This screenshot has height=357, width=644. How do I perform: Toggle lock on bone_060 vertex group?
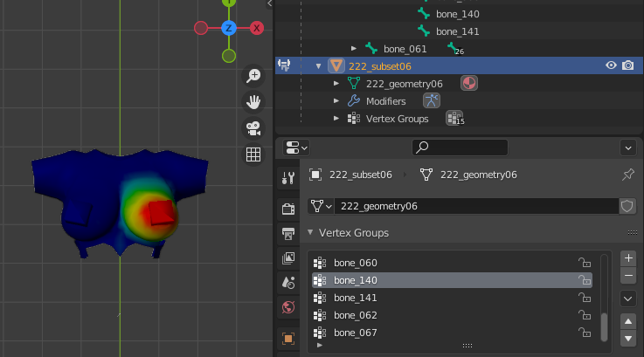coord(585,262)
